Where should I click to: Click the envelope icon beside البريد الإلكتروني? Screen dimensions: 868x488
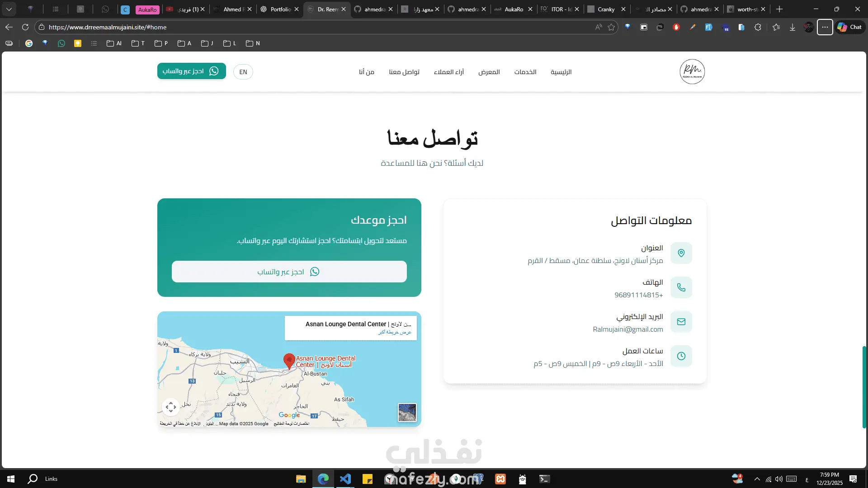click(x=681, y=322)
